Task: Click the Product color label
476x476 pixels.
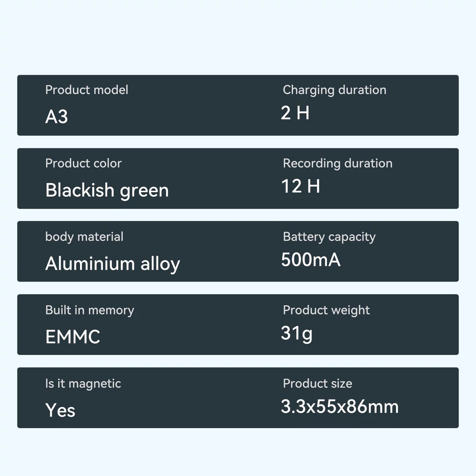Action: [x=83, y=163]
